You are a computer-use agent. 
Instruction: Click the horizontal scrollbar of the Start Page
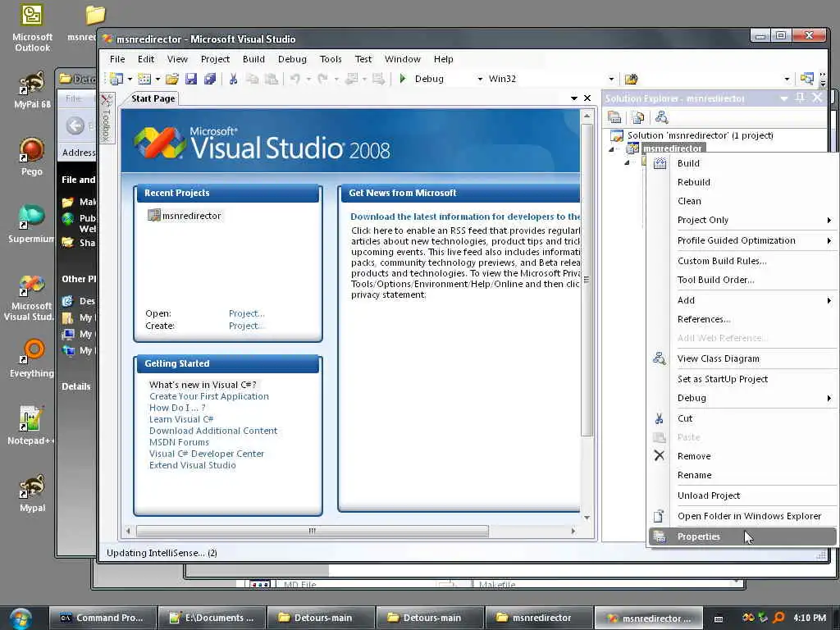tap(313, 531)
